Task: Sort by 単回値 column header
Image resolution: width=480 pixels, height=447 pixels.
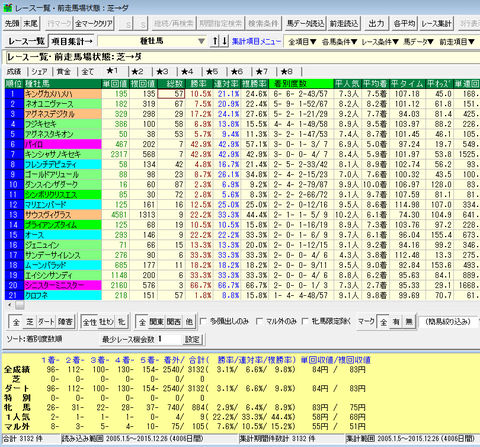Action: click(115, 84)
